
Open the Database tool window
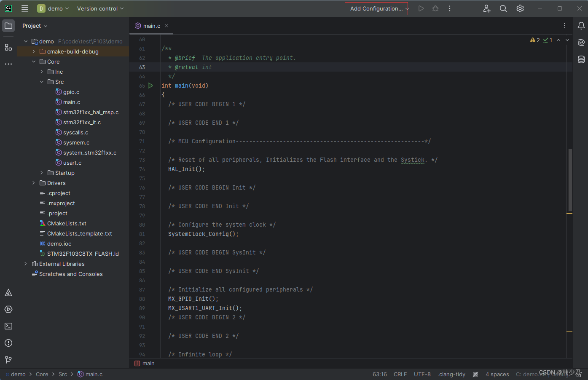point(581,59)
